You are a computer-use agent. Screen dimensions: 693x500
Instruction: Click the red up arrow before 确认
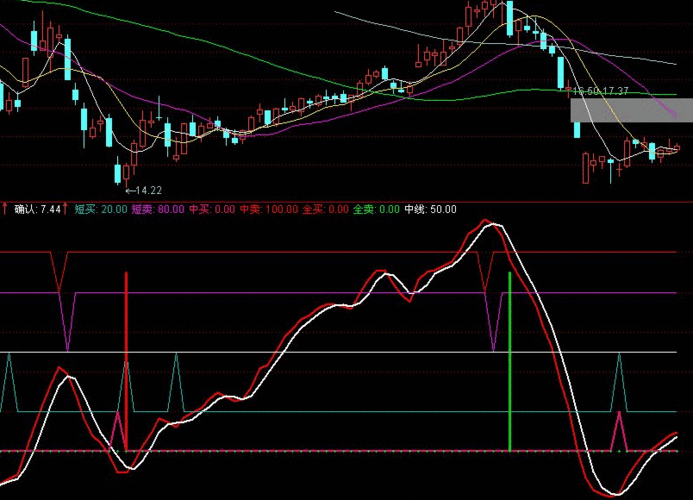coord(5,209)
